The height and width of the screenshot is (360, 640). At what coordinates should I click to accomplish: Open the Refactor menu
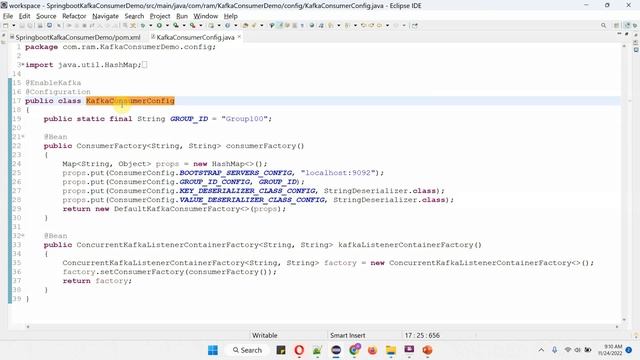click(x=74, y=16)
